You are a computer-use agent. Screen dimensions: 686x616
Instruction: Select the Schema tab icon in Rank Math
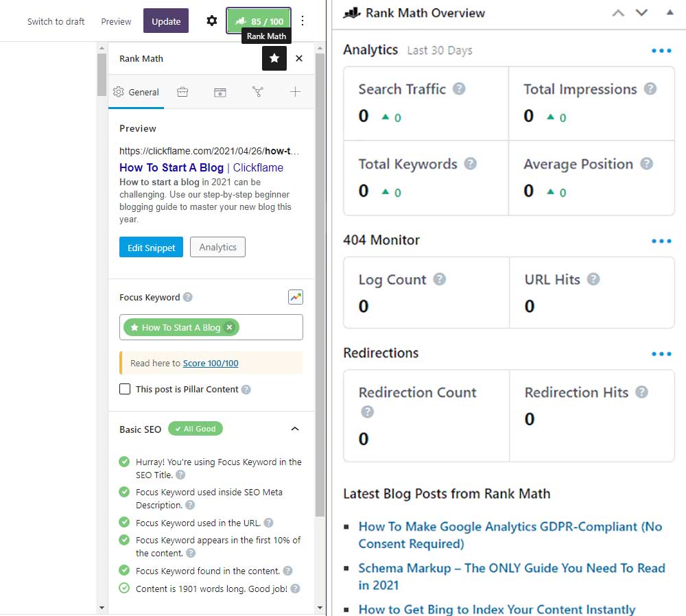[x=220, y=92]
